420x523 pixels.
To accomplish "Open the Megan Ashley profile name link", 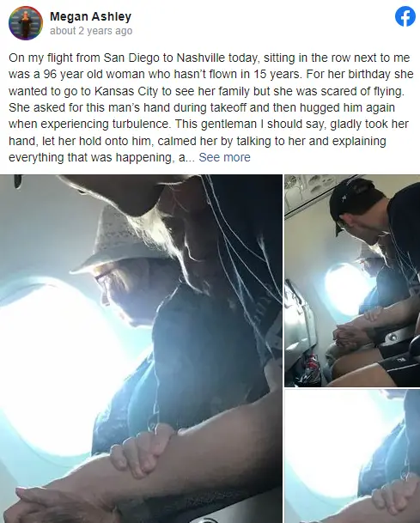I will [x=90, y=16].
